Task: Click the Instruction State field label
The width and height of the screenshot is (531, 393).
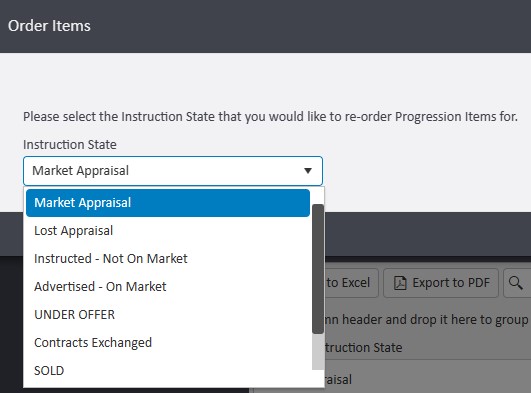Action: 70,145
